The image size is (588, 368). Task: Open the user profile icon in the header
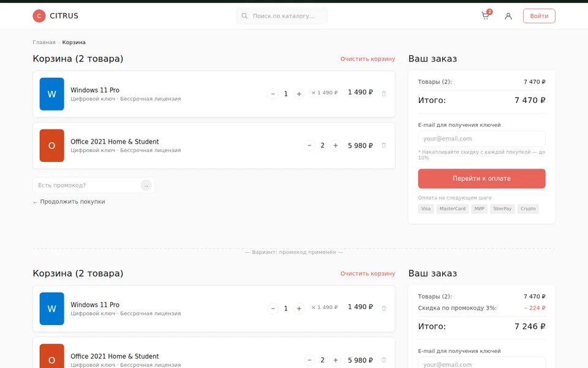tap(508, 16)
